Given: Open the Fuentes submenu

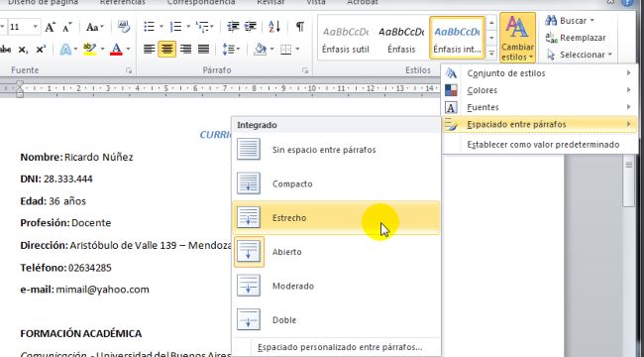Looking at the screenshot, I should (540, 107).
